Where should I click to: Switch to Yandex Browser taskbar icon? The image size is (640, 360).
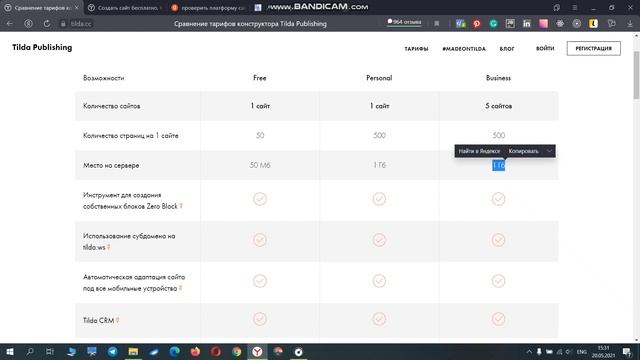click(x=257, y=351)
